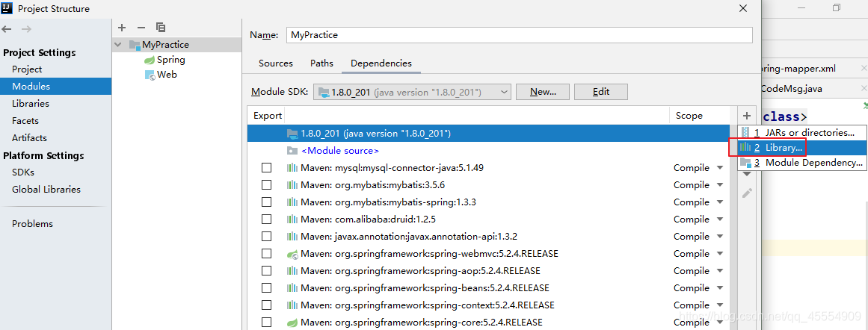Open scope dropdown for javax.annotation-api
This screenshot has width=868, height=330.
point(720,237)
